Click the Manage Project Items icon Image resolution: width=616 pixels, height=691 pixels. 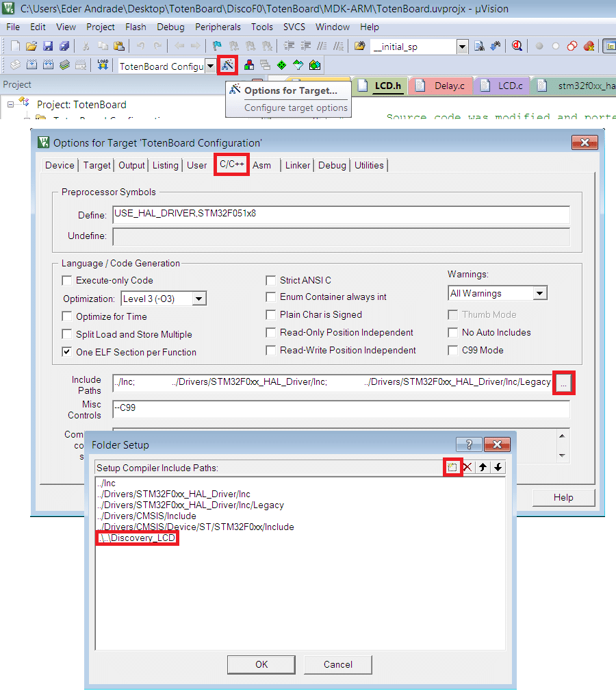pyautogui.click(x=249, y=66)
